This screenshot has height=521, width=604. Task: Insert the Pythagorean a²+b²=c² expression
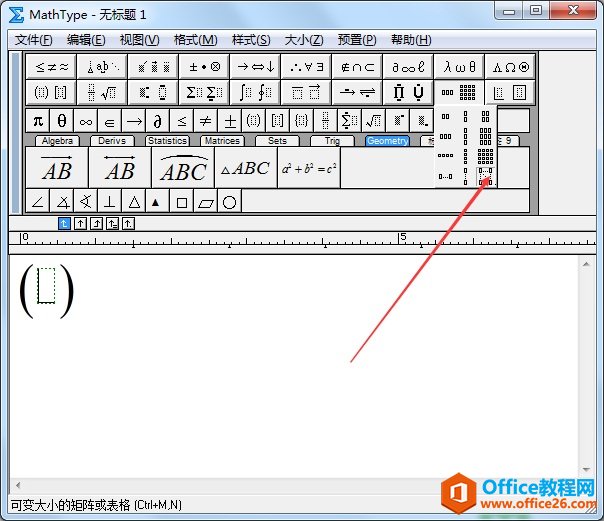[x=309, y=168]
